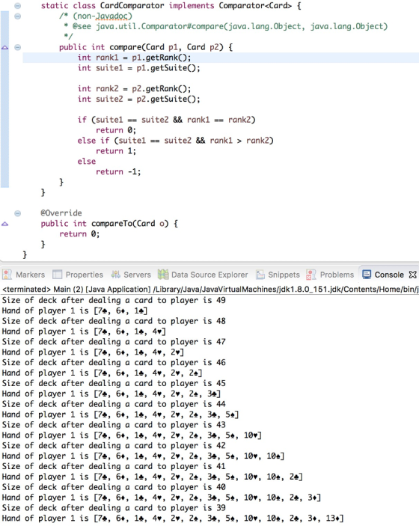Image resolution: width=419 pixels, height=532 pixels.
Task: Collapse the non-Javadoc comment fold marker
Action: click(18, 16)
